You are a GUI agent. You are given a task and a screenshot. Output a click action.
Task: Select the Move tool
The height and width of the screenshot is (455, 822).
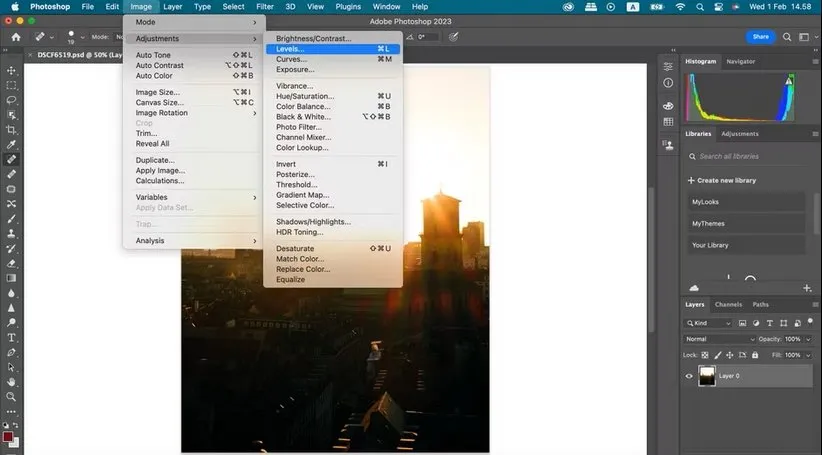[12, 71]
